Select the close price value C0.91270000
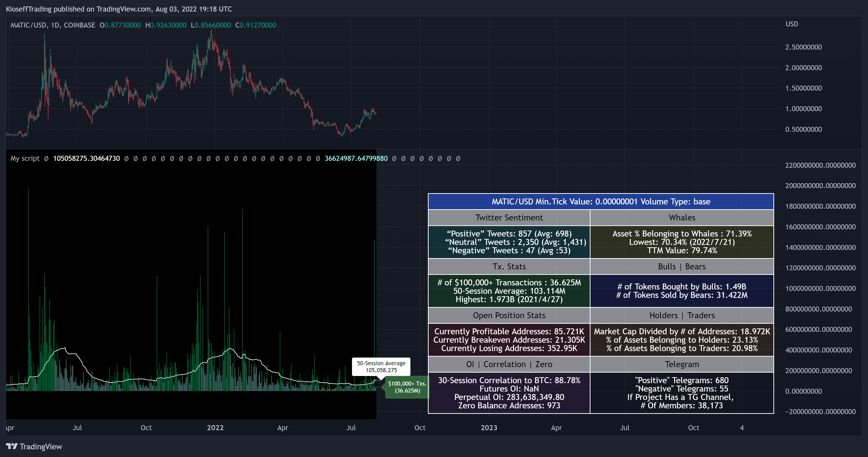The width and height of the screenshot is (868, 457). point(256,25)
